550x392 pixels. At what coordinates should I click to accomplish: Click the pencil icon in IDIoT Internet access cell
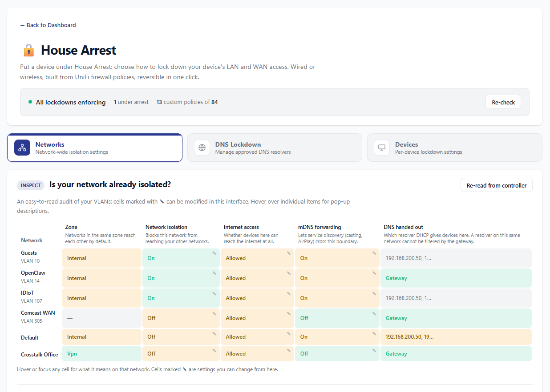pyautogui.click(x=288, y=293)
